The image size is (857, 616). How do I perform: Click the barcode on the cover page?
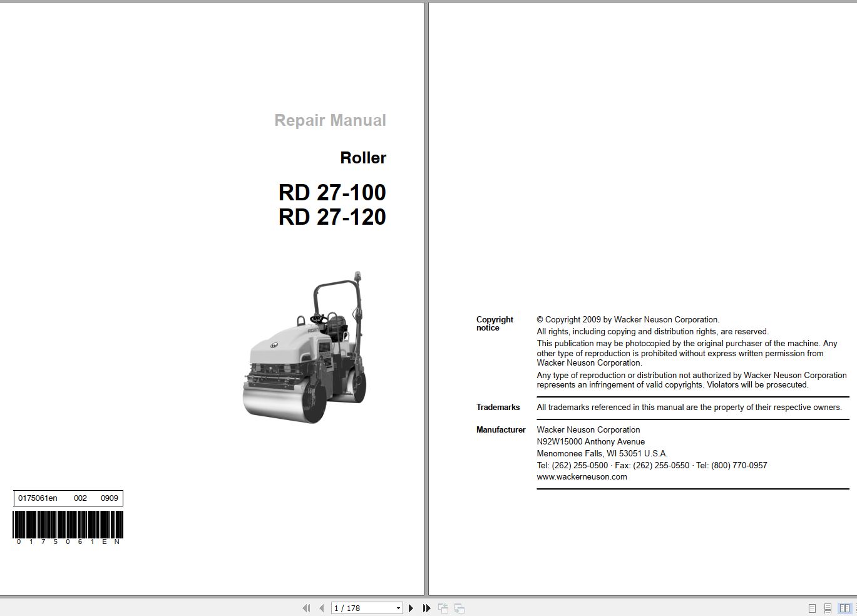tap(68, 525)
